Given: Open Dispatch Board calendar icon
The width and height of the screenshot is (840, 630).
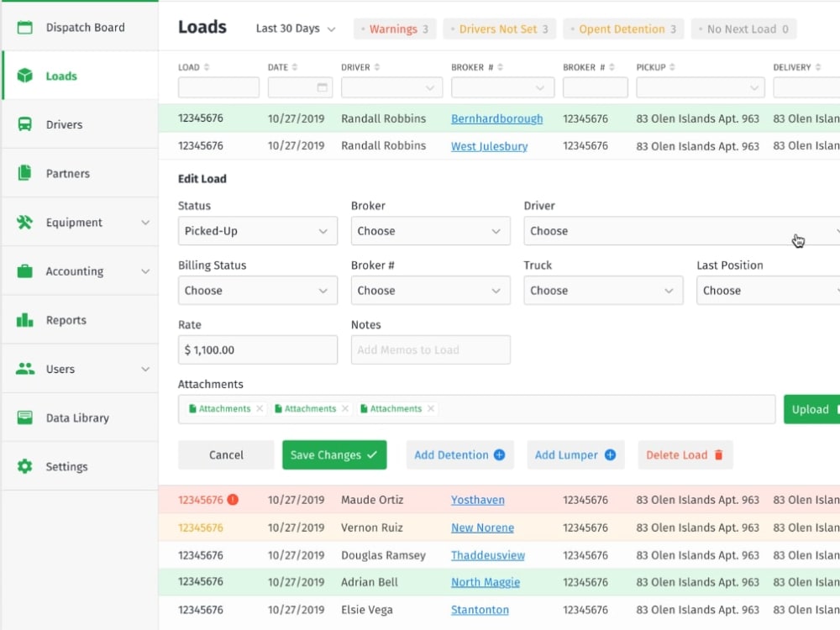Looking at the screenshot, I should [24, 28].
